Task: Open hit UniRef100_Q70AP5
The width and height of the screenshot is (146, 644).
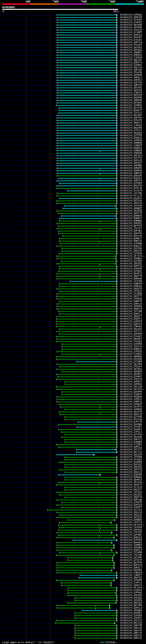Action: coord(131,32)
